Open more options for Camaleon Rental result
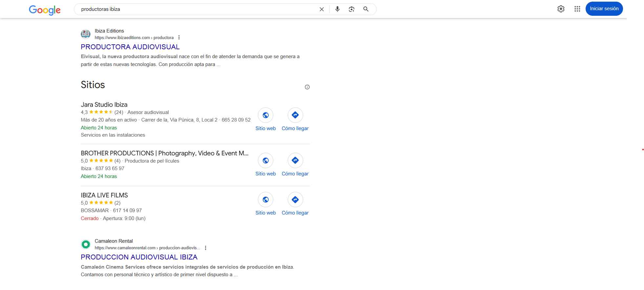This screenshot has height=290, width=644. click(x=205, y=248)
